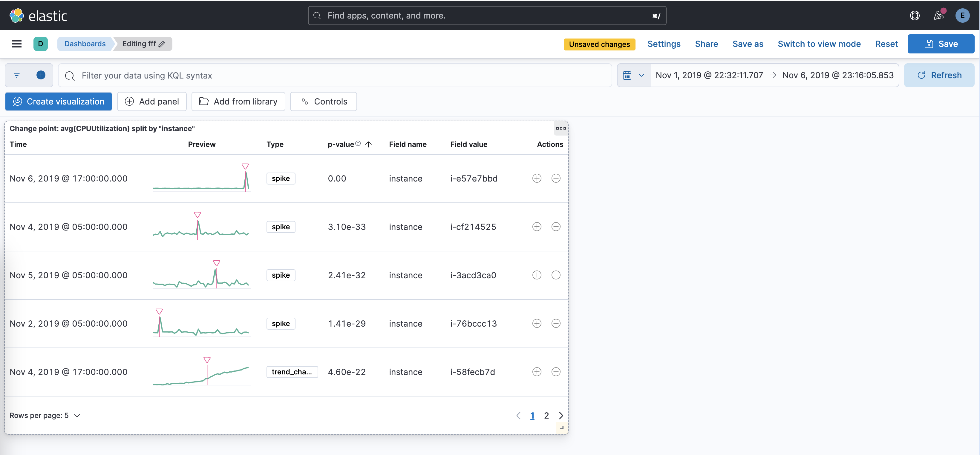
Task: Filter out value i-3acd3ca0
Action: click(555, 275)
